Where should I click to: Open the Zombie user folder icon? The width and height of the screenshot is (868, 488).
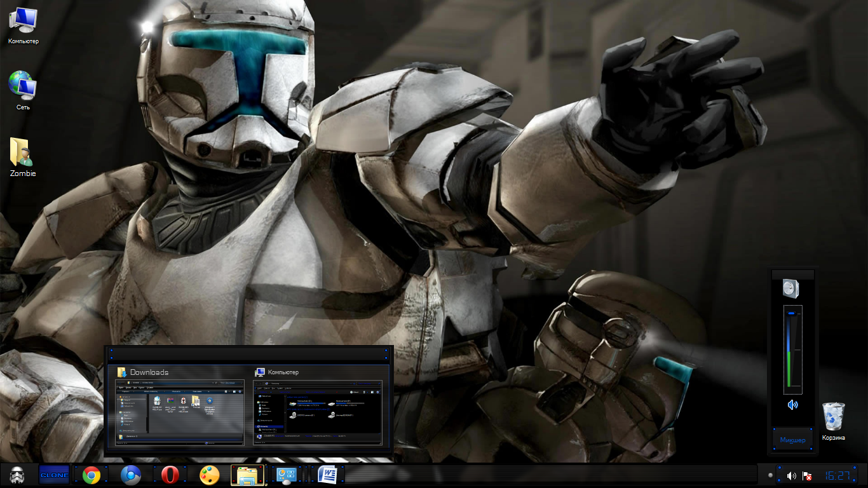23,157
